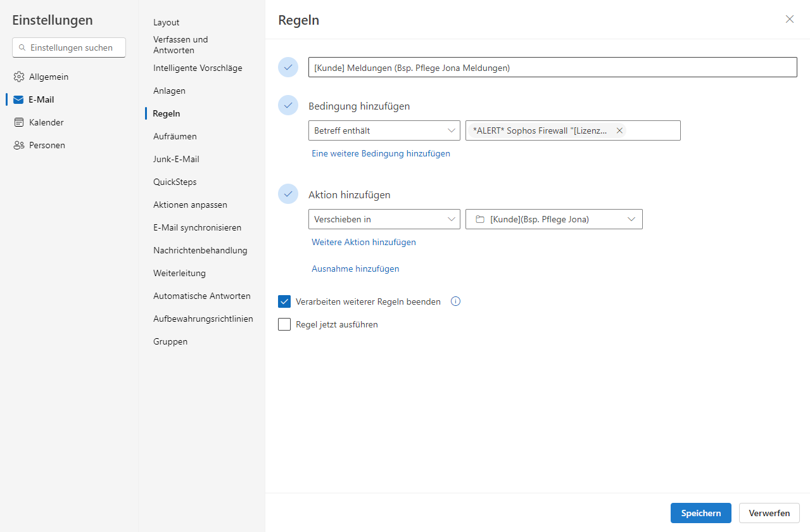Screen dimensions: 810x532
Task: Click the Allgemein gear icon
Action: (18, 77)
